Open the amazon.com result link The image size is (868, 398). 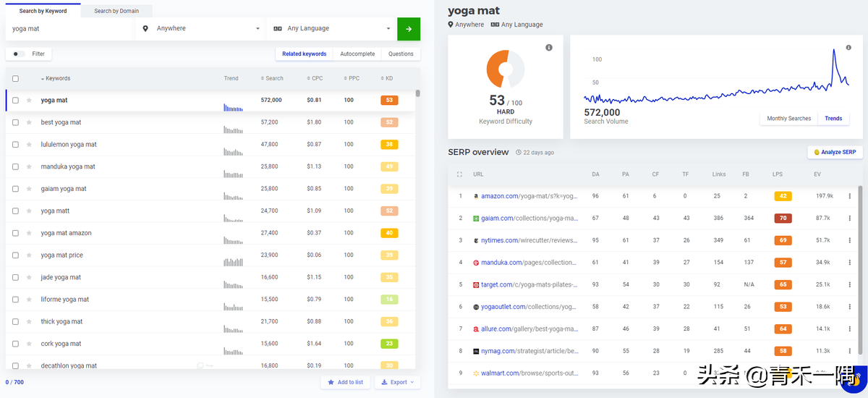529,196
